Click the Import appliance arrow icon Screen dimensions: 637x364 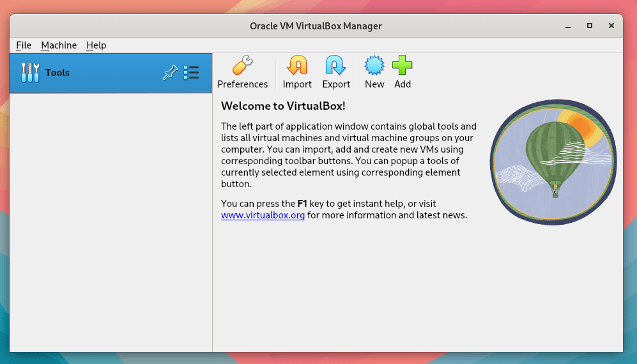coord(297,65)
